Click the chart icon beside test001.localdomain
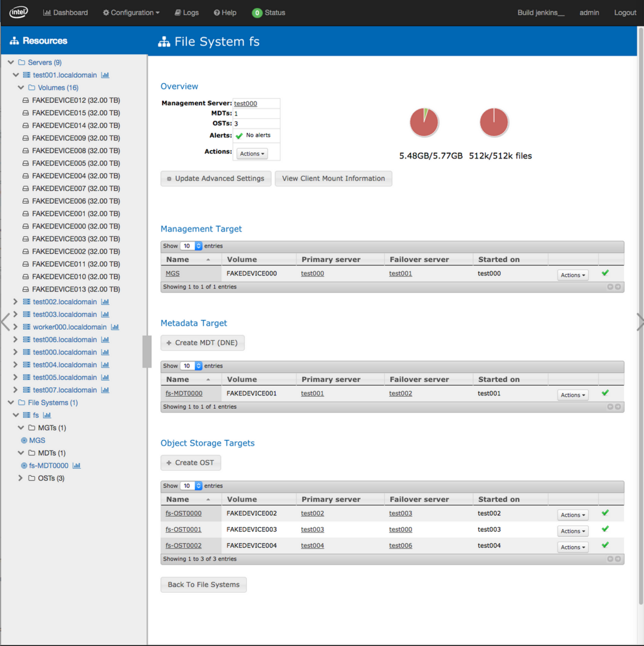644x646 pixels. click(x=105, y=75)
